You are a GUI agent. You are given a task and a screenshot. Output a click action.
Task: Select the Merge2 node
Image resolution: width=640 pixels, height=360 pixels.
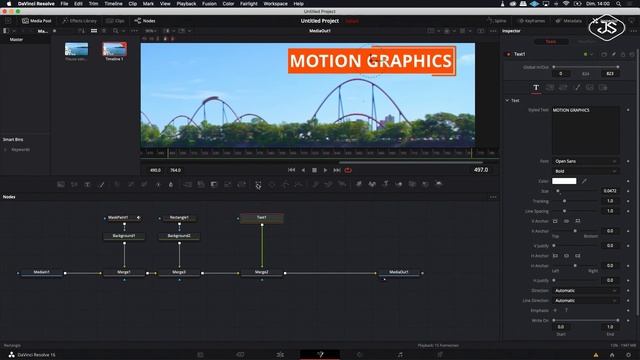tap(262, 272)
